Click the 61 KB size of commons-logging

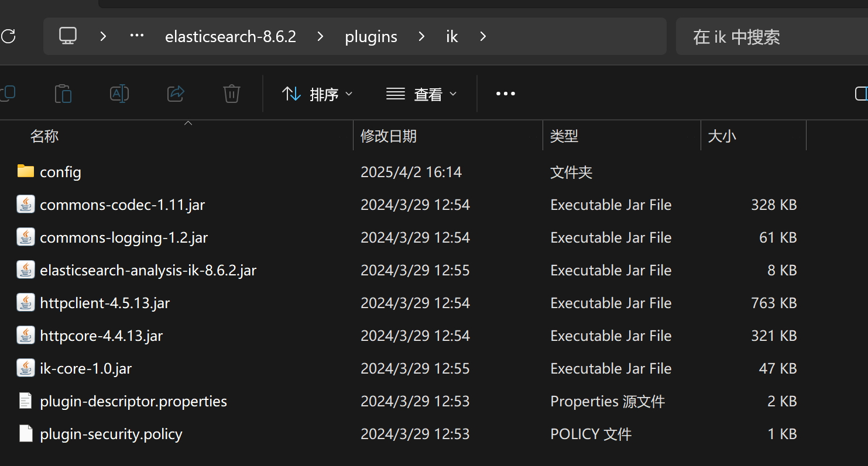pyautogui.click(x=778, y=237)
